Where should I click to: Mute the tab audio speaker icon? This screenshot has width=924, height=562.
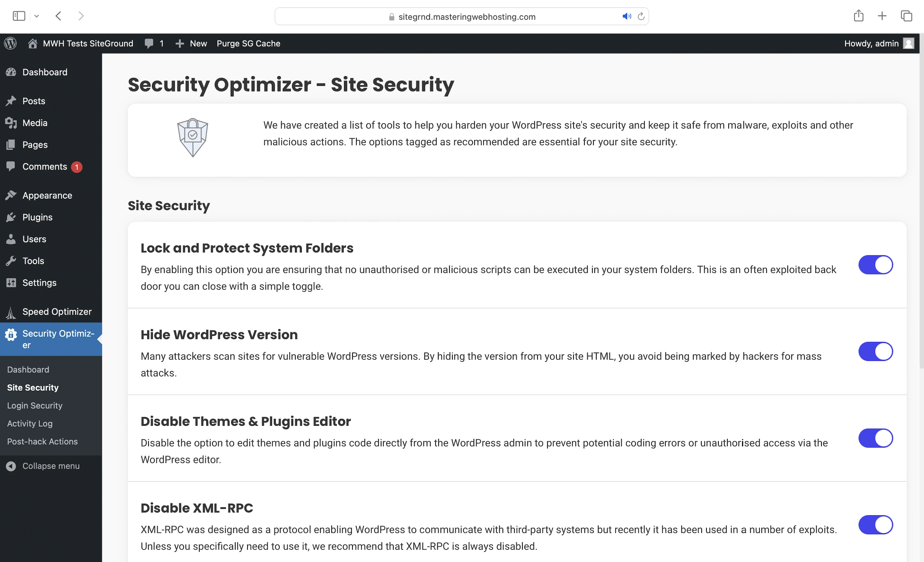tap(626, 16)
